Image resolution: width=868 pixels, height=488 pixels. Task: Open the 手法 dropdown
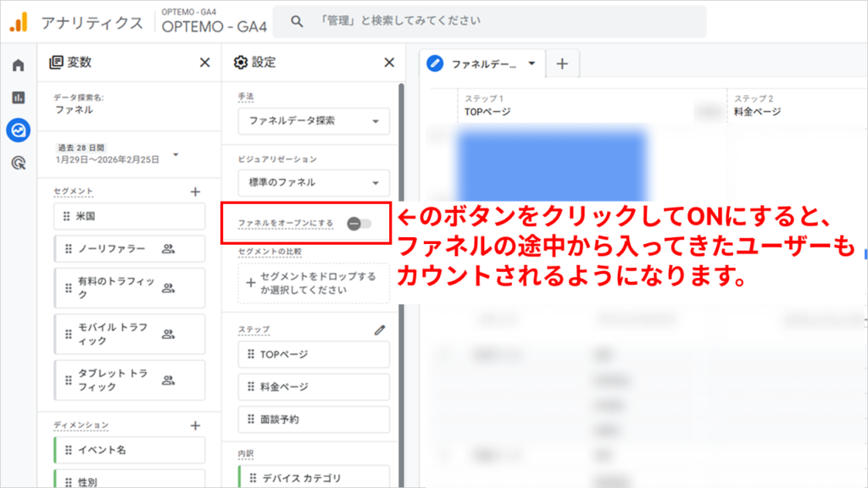coord(312,121)
